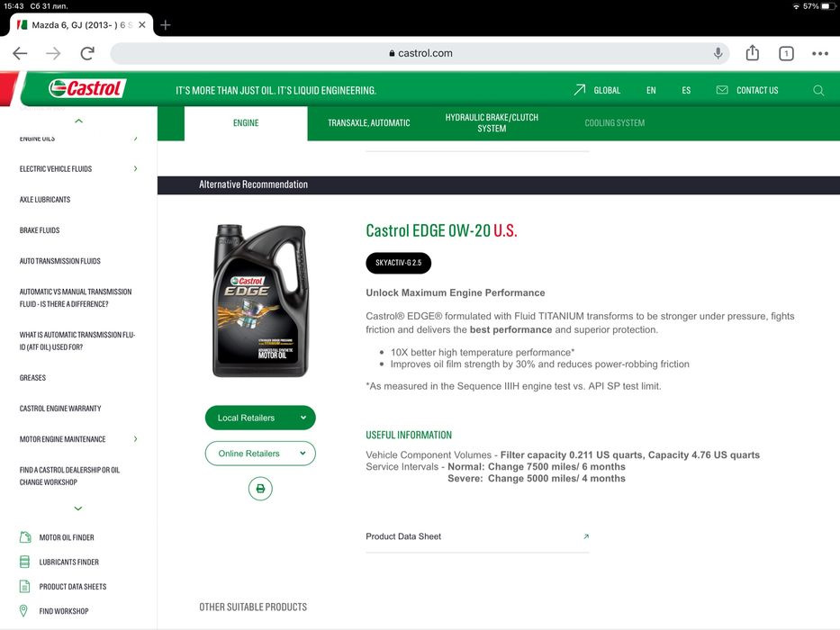Open Product Data Sheet external arrow
Screen dimensions: 840x630
(586, 536)
